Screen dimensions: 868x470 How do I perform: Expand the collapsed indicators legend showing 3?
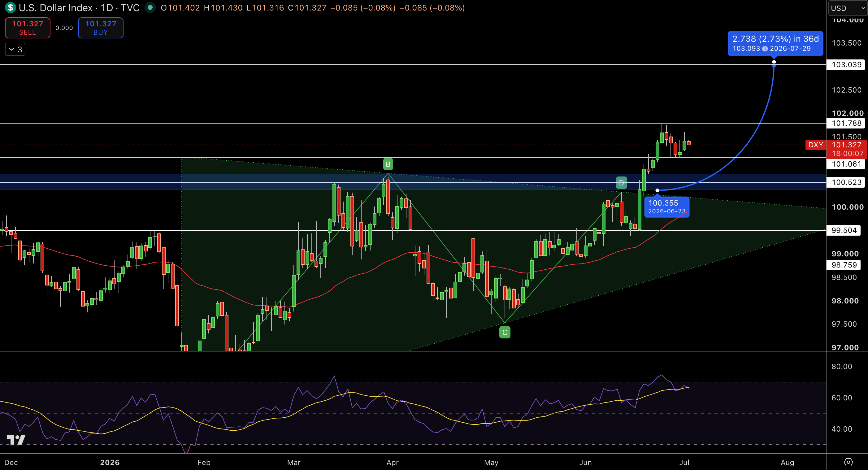click(x=15, y=50)
